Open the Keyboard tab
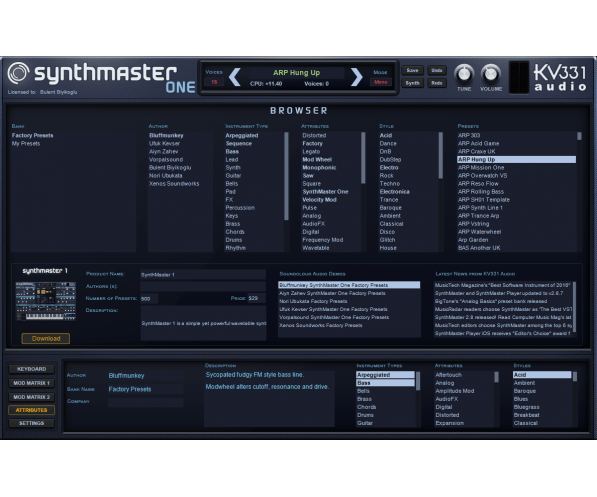 [x=32, y=369]
